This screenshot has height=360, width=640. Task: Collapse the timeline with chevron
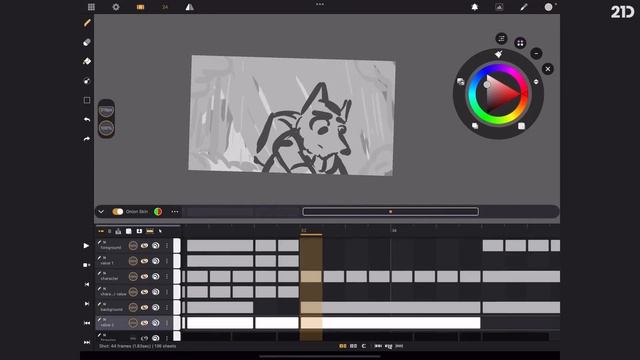coord(101,211)
